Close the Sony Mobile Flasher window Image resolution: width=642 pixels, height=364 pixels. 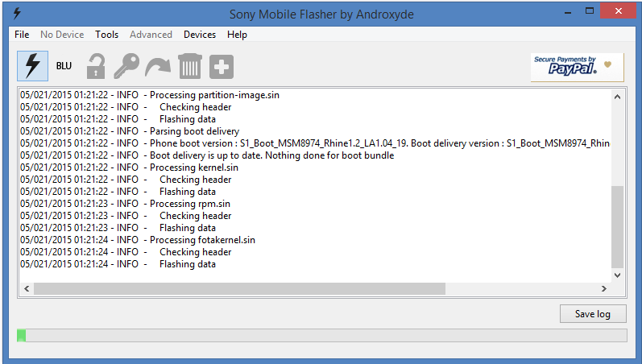pyautogui.click(x=619, y=11)
